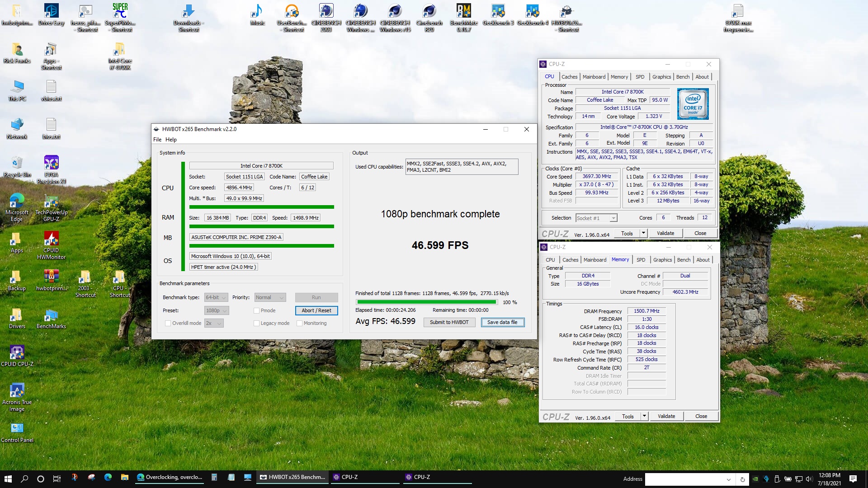The height and width of the screenshot is (488, 868).
Task: Switch to SPD tab in lower CPU-Z
Action: [641, 260]
